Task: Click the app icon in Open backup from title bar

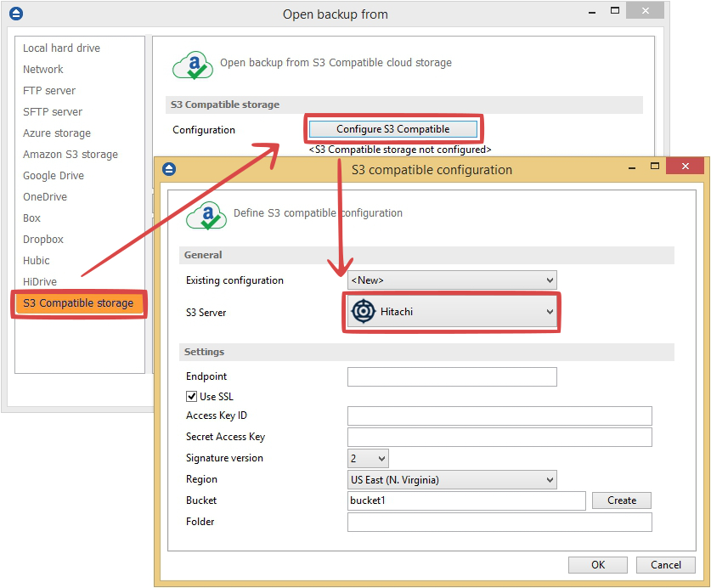Action: click(16, 14)
